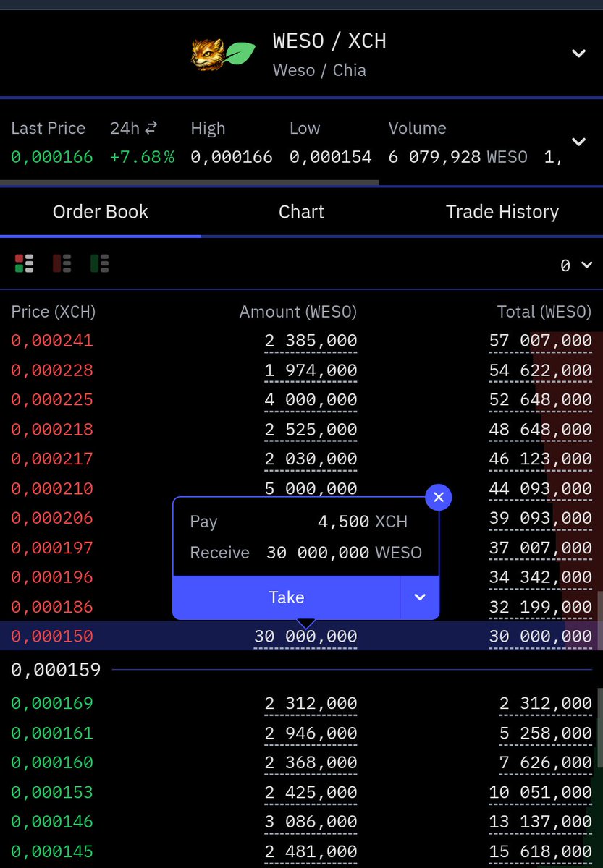This screenshot has width=603, height=868.
Task: Select ask price 0,000197
Action: click(x=52, y=548)
